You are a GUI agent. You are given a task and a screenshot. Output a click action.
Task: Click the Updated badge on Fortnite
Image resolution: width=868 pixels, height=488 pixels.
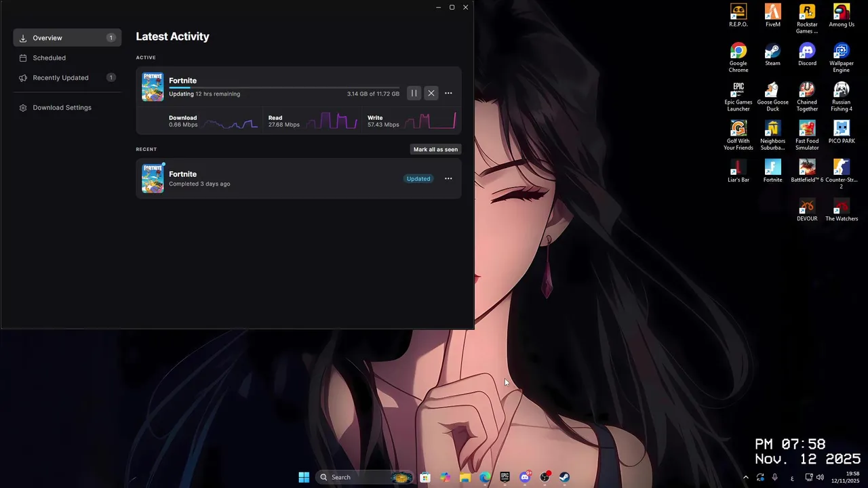418,179
